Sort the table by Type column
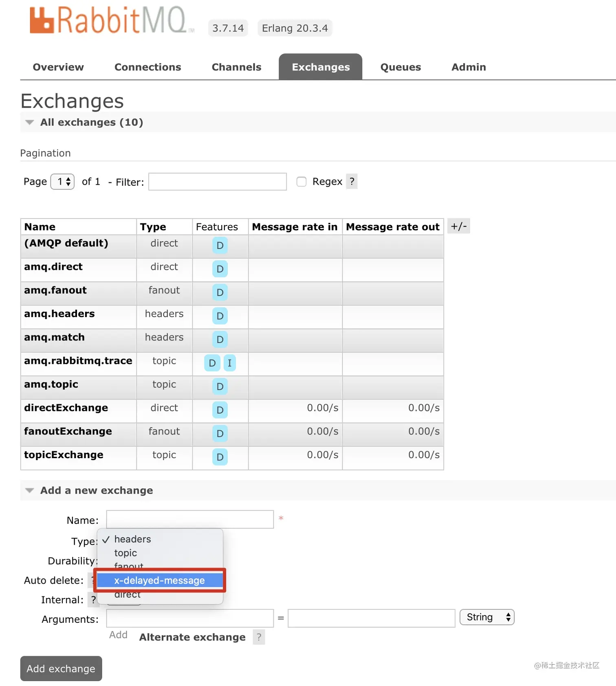The height and width of the screenshot is (686, 616). click(x=153, y=227)
